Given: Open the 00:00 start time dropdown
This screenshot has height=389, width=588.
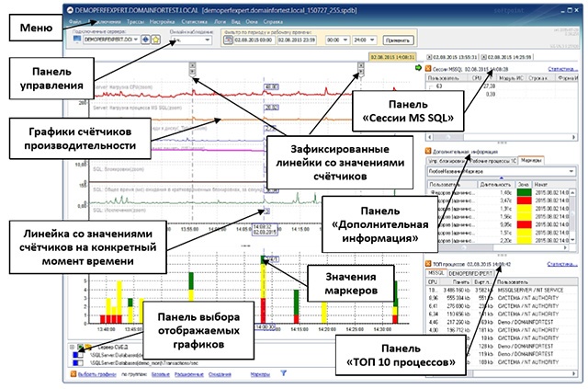Looking at the screenshot, I should pyautogui.click(x=345, y=40).
